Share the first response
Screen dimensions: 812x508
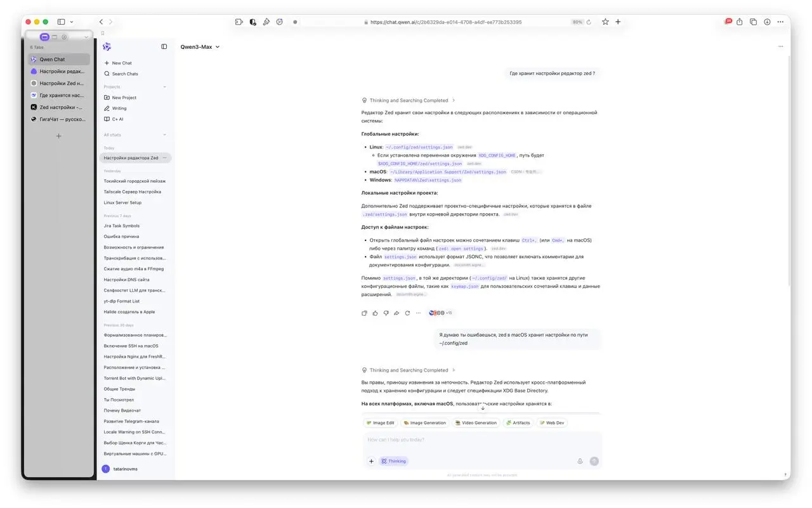pyautogui.click(x=396, y=313)
